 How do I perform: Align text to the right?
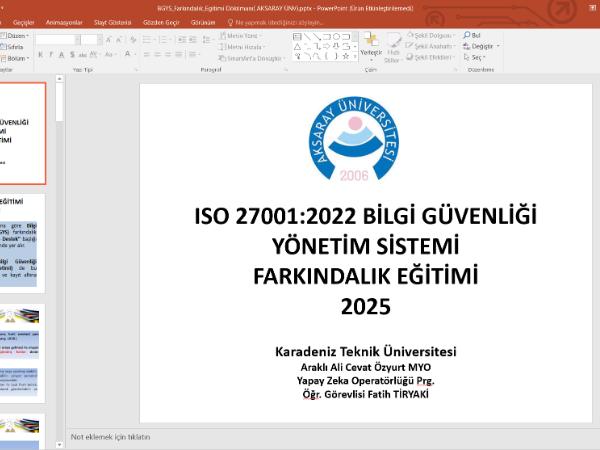(168, 55)
